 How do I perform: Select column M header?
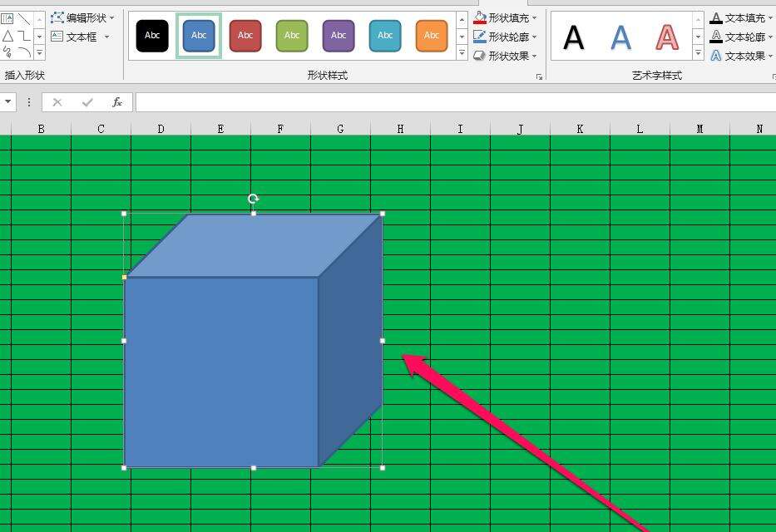(699, 129)
